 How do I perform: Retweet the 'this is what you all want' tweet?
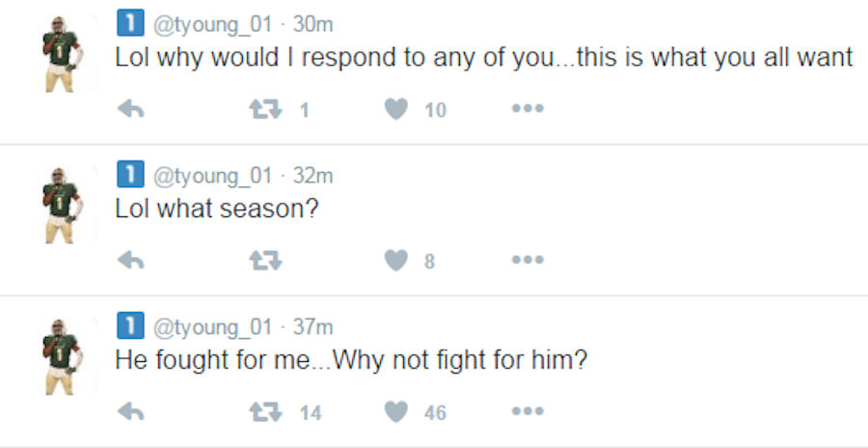(x=265, y=109)
